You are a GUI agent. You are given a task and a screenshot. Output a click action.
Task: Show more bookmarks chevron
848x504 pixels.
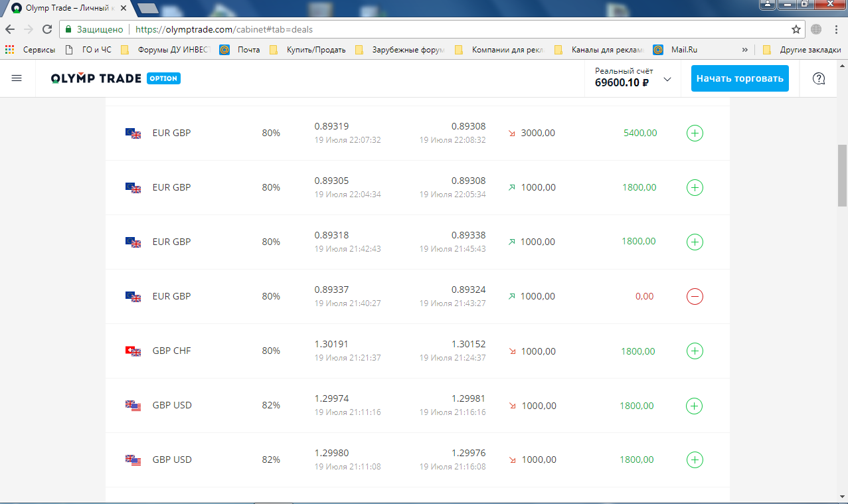[744, 49]
